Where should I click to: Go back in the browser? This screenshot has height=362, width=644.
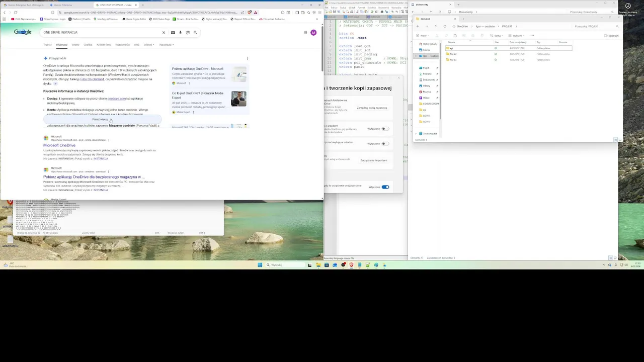point(4,12)
